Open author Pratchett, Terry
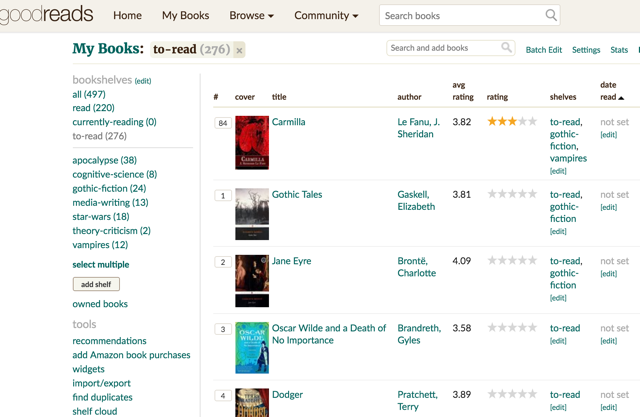 [417, 400]
